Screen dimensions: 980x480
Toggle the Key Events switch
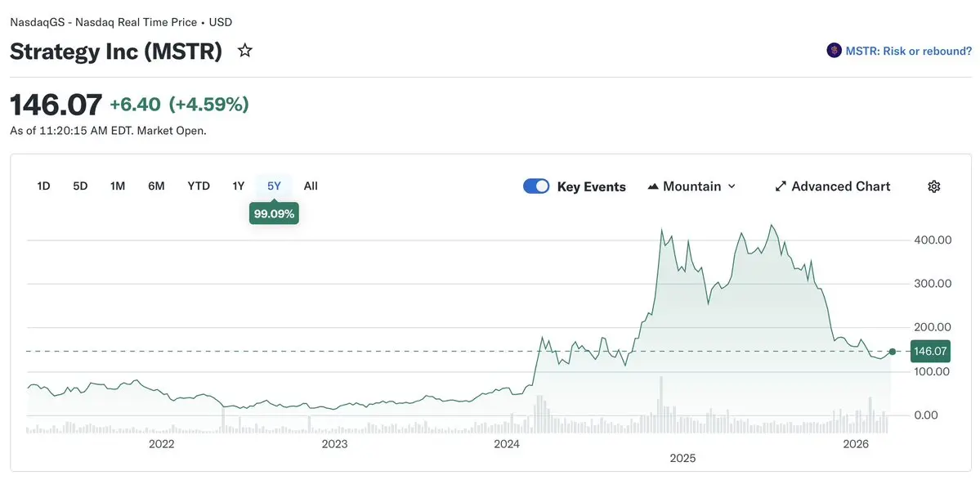click(536, 186)
